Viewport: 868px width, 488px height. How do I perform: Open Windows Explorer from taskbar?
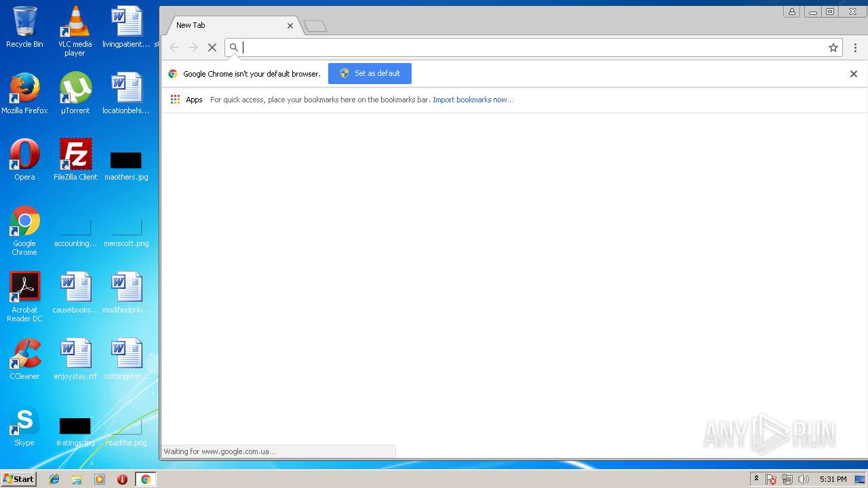coord(77,479)
